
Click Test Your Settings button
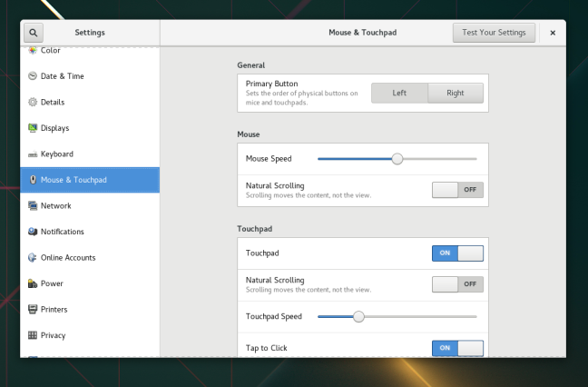coord(494,33)
